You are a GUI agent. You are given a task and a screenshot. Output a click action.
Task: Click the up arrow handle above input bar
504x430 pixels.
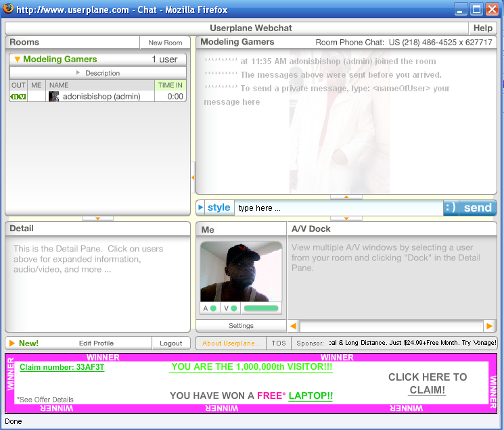tap(346, 197)
